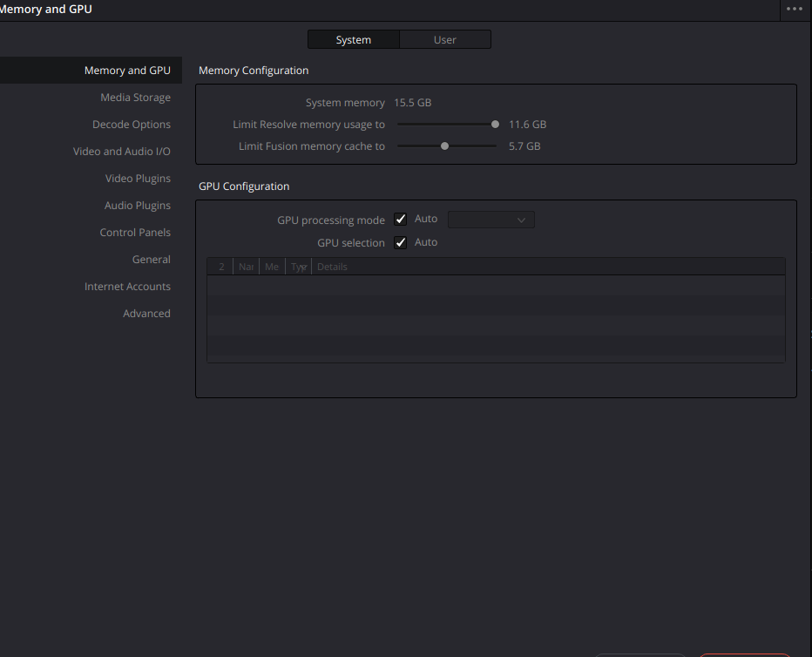Toggle GPU selection Auto checkbox

(400, 242)
